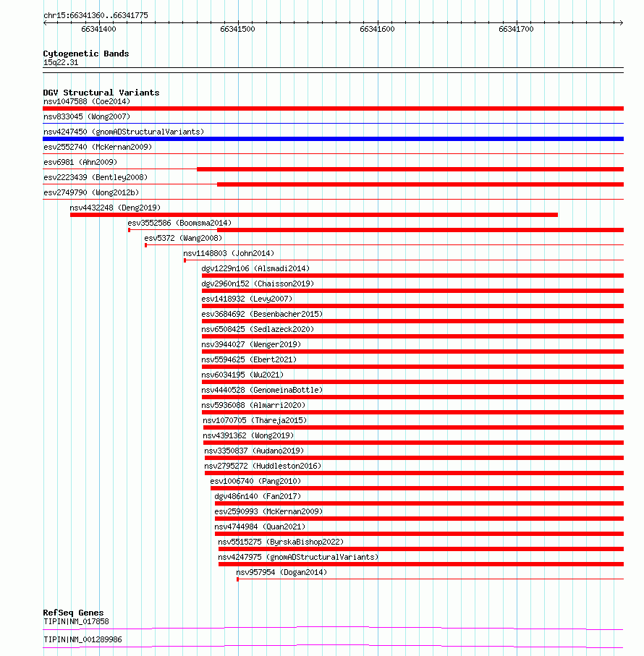The image size is (644, 656).
Task: Select the blue nsv4247450 gnomAD variant bar
Action: click(x=333, y=139)
